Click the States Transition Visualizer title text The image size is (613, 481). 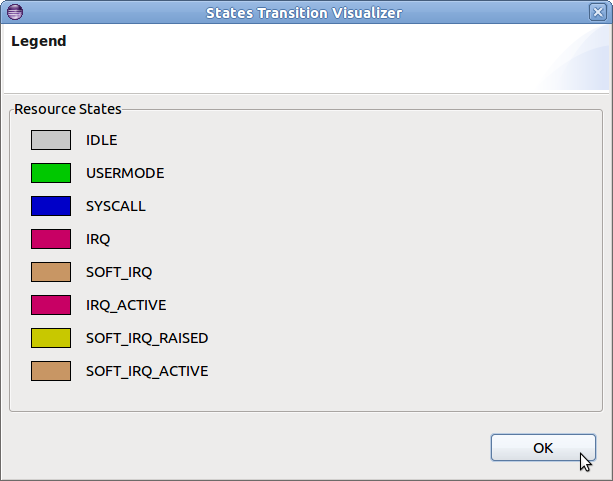304,13
